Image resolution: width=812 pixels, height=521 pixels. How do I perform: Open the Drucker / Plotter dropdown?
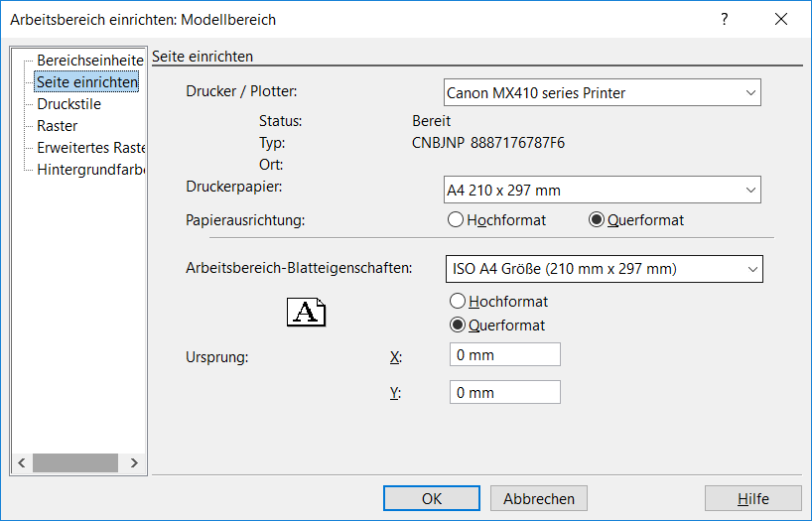603,92
